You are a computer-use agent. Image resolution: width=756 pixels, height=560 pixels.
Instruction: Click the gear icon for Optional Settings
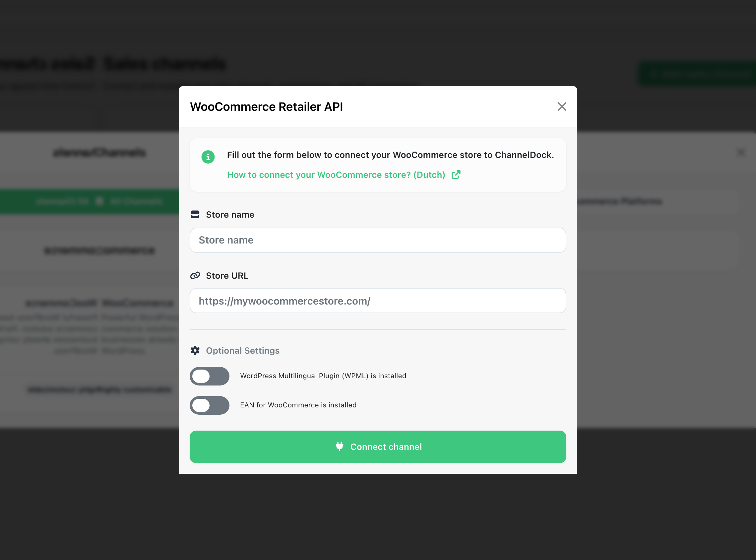coord(195,350)
